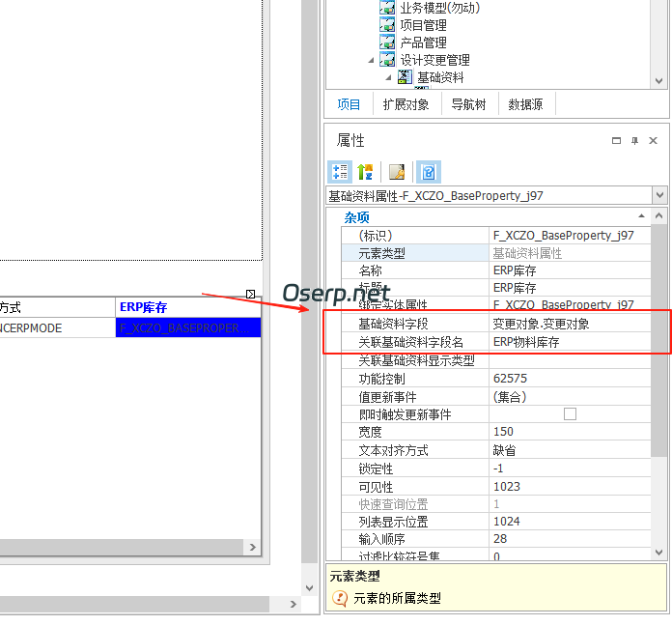Click the ERP库存 column header
Screen dimensions: 672x625
[188, 307]
